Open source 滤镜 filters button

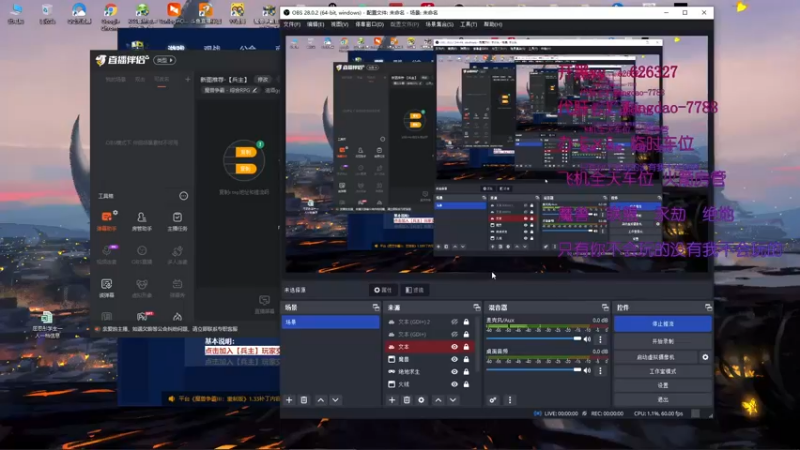[415, 290]
